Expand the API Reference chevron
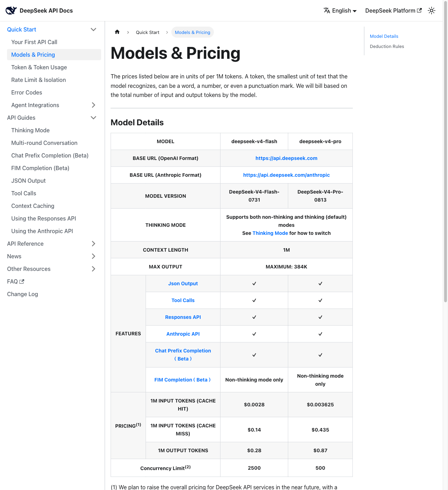 pyautogui.click(x=93, y=244)
